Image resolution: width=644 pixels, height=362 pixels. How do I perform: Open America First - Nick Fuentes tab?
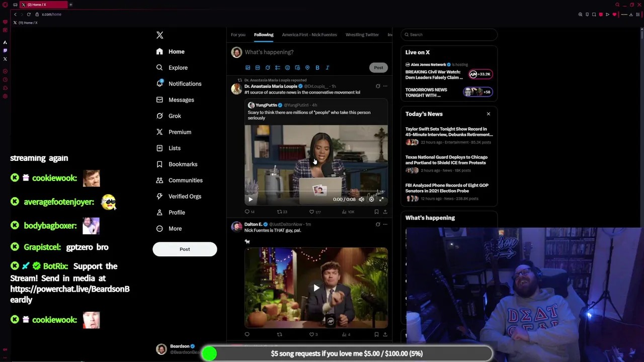coord(309,35)
